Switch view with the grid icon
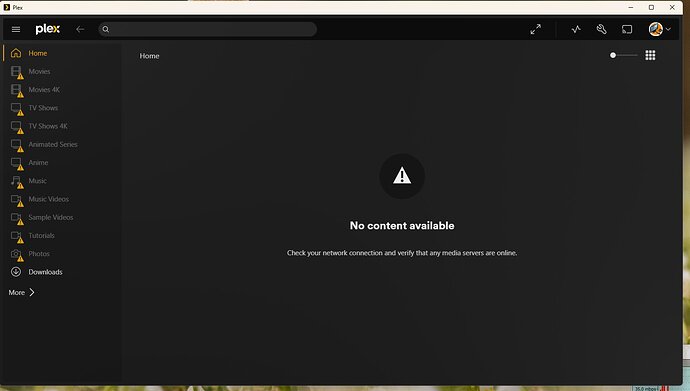690x391 pixels. [x=650, y=55]
